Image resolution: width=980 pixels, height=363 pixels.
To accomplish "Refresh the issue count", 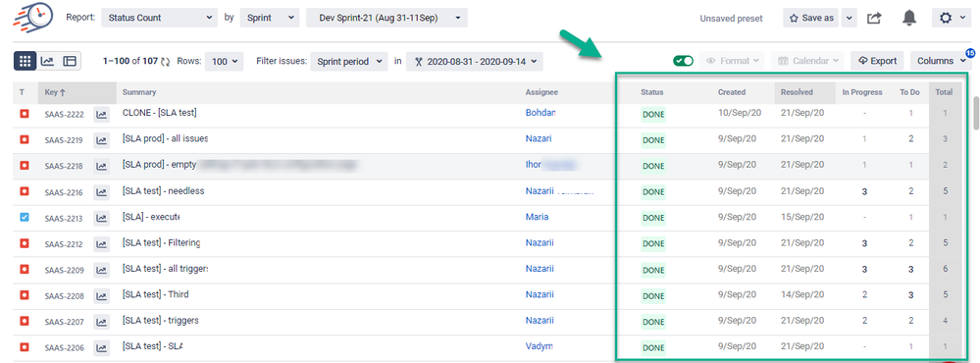I will pos(165,61).
